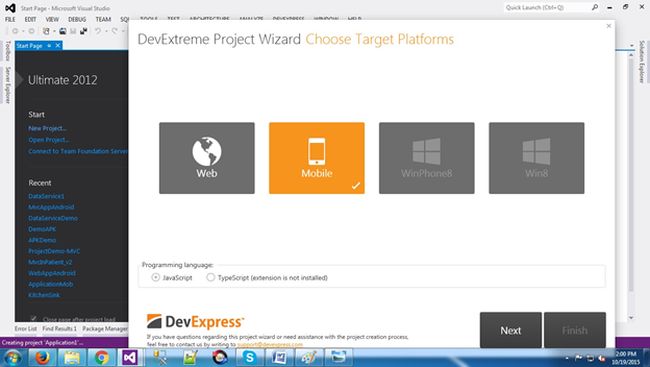Screen dimensions: 650x367
Task: Select the Web platform tile
Action: pyautogui.click(x=207, y=158)
